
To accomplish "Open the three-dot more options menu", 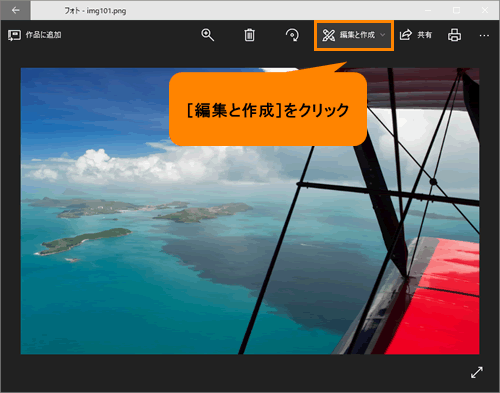I will 484,35.
